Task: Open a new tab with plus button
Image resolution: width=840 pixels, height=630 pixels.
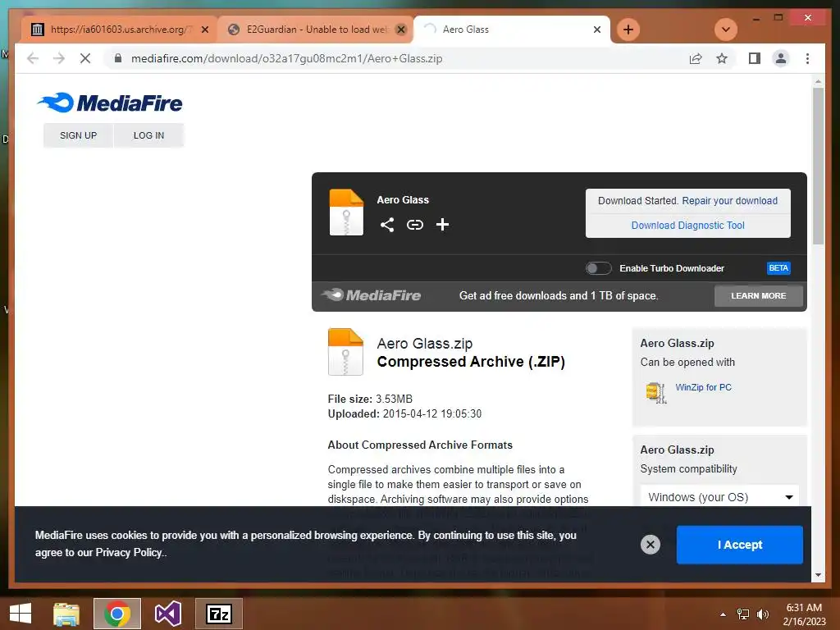Action: pos(628,30)
